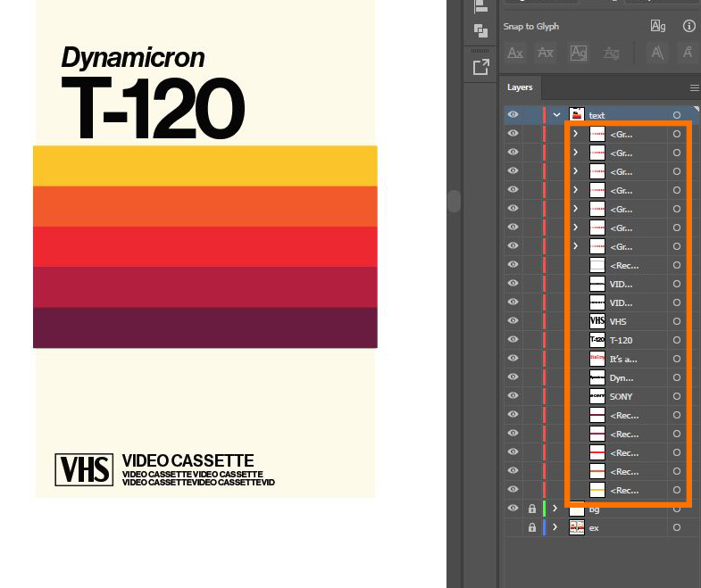Select the bright red stripe on artboard
The image size is (701, 588).
pyautogui.click(x=205, y=246)
